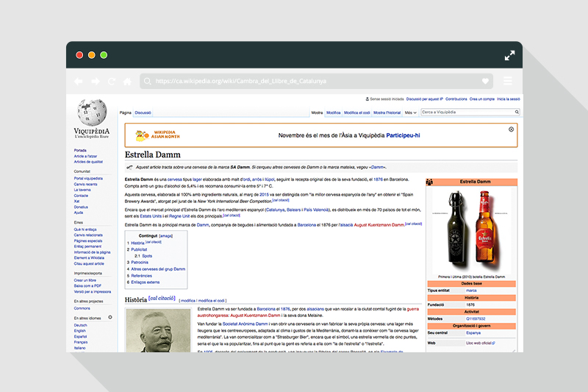The height and width of the screenshot is (392, 588).
Task: Expand the Més dropdown menu
Action: (x=410, y=113)
